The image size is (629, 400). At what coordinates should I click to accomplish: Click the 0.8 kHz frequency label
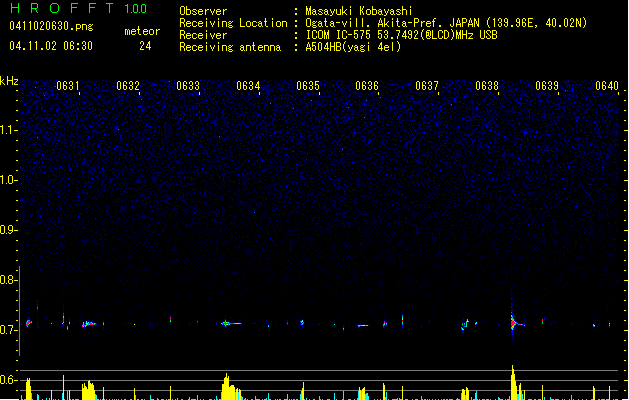(x=9, y=280)
